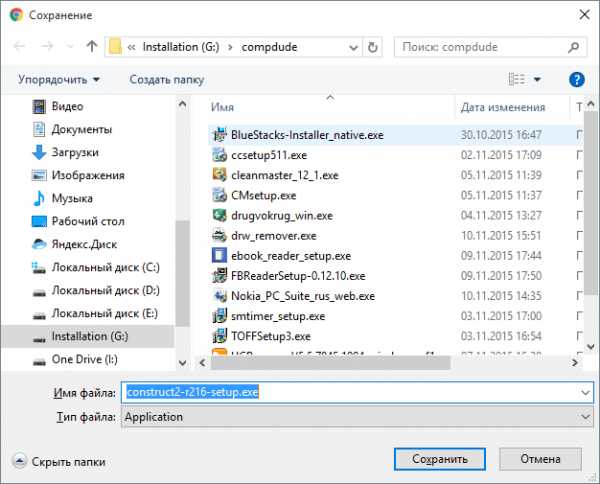Click the ebook_reader_setup.exe file icon

220,256
